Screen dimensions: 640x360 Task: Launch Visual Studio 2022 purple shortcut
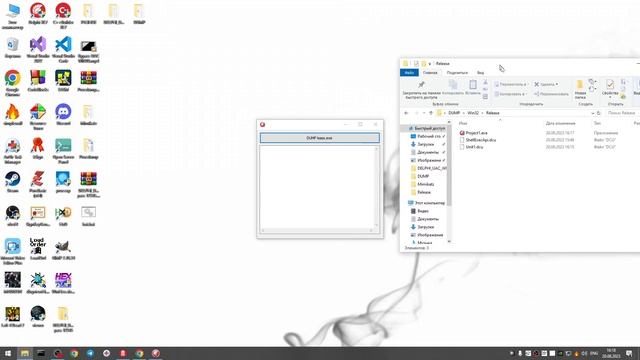pos(38,49)
